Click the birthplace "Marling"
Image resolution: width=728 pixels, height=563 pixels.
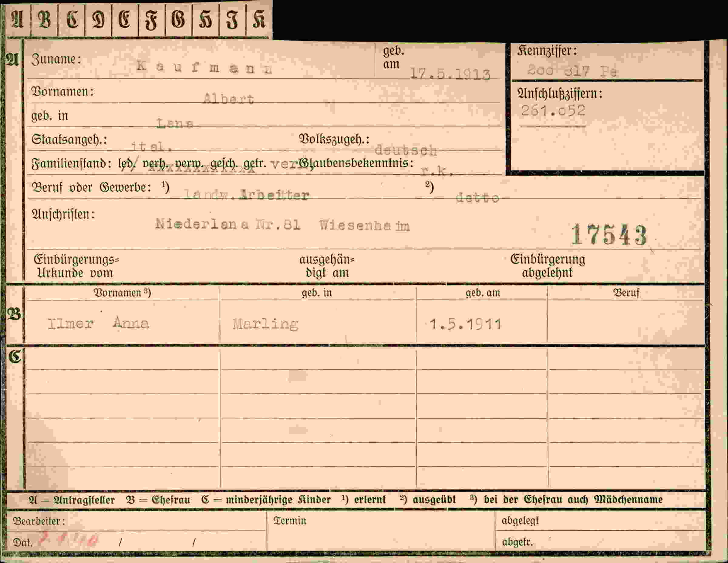coord(265,324)
